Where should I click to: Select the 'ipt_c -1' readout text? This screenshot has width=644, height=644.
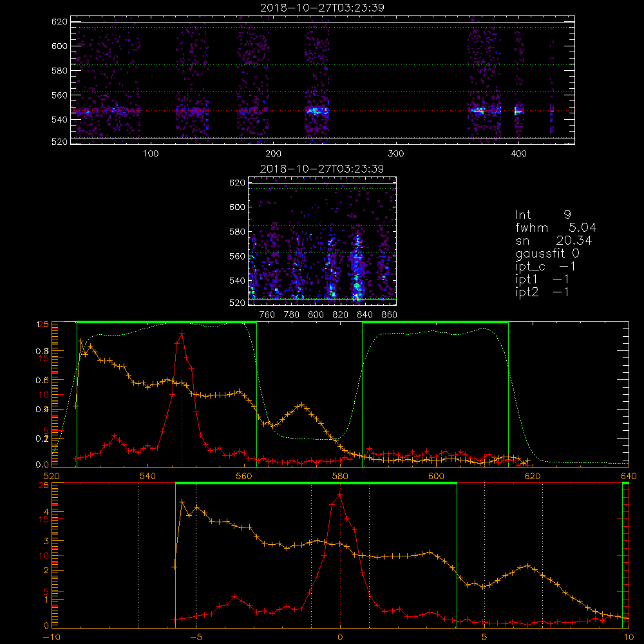click(545, 267)
